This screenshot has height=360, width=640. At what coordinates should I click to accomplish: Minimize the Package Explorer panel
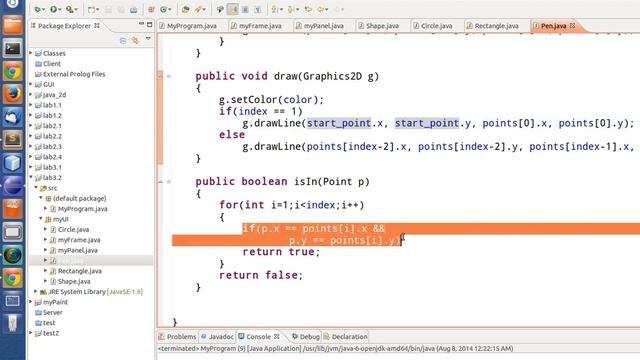coord(141,24)
